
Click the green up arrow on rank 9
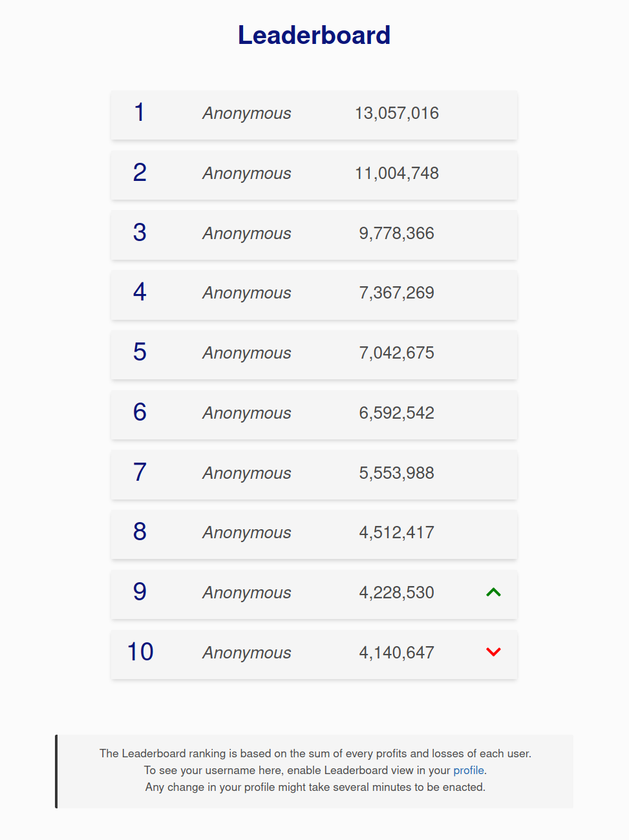(493, 593)
